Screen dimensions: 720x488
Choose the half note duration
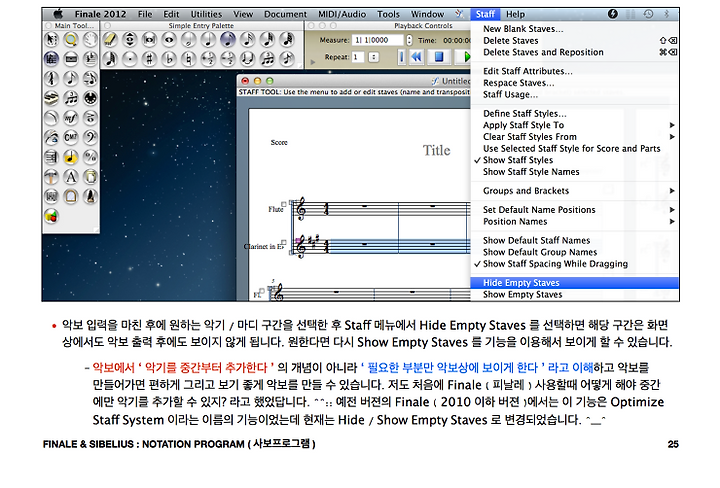click(189, 40)
